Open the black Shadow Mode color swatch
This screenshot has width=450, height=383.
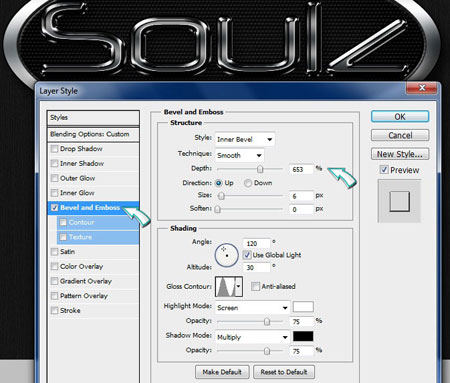pyautogui.click(x=303, y=336)
